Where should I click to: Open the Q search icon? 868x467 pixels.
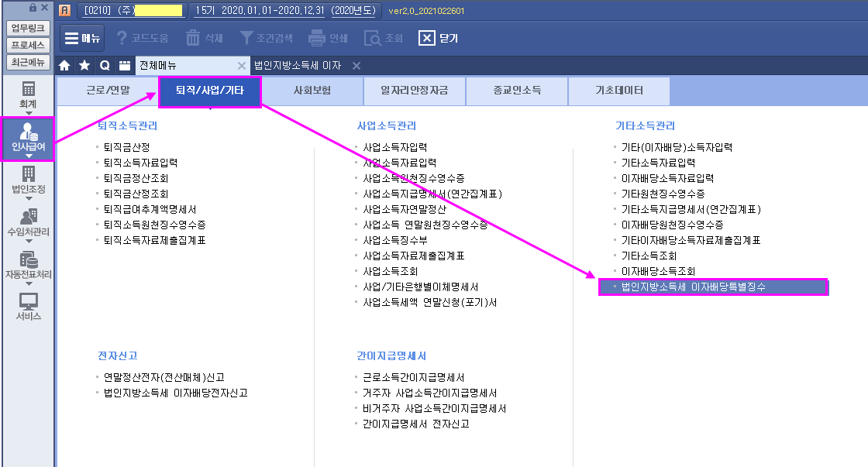click(105, 66)
